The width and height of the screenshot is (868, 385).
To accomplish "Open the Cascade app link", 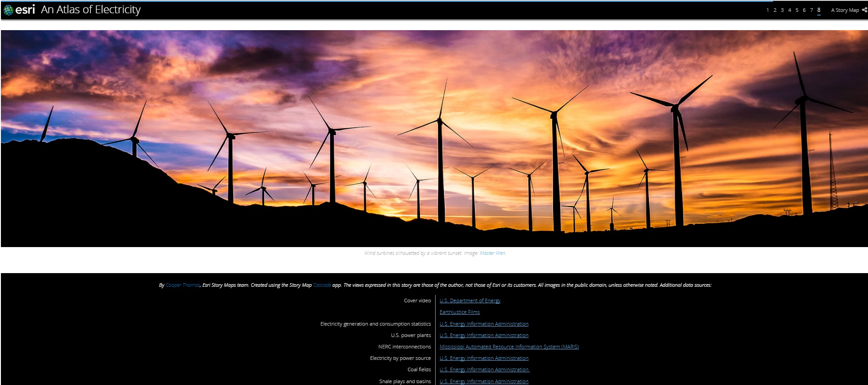I will pyautogui.click(x=322, y=285).
